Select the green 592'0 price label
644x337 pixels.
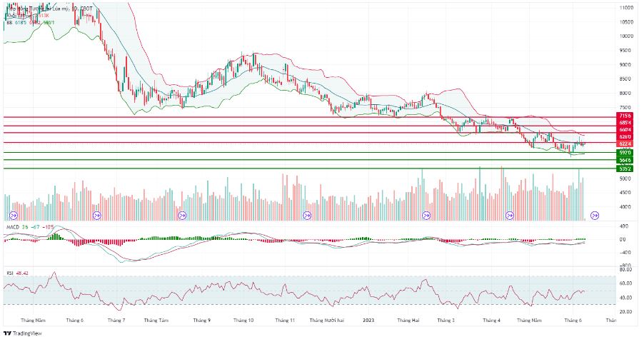625,153
